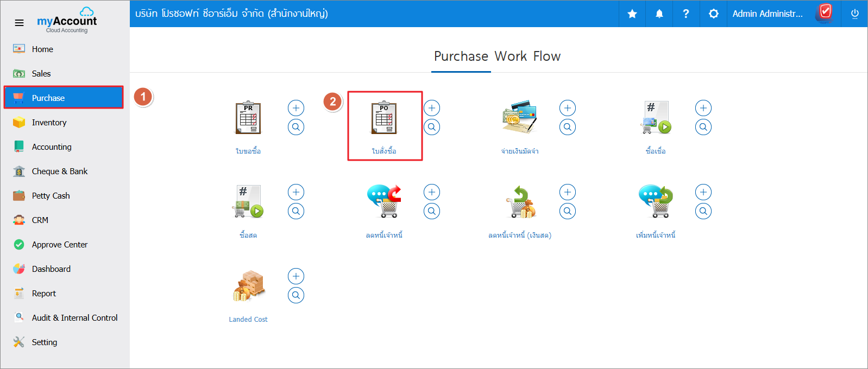868x369 pixels.
Task: Open the PO purchase order icon
Action: click(384, 118)
